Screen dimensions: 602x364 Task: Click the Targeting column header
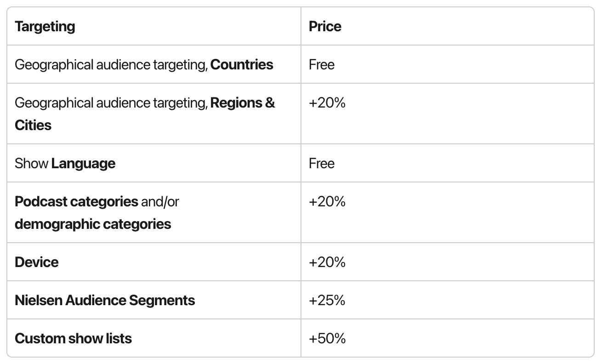coord(45,26)
